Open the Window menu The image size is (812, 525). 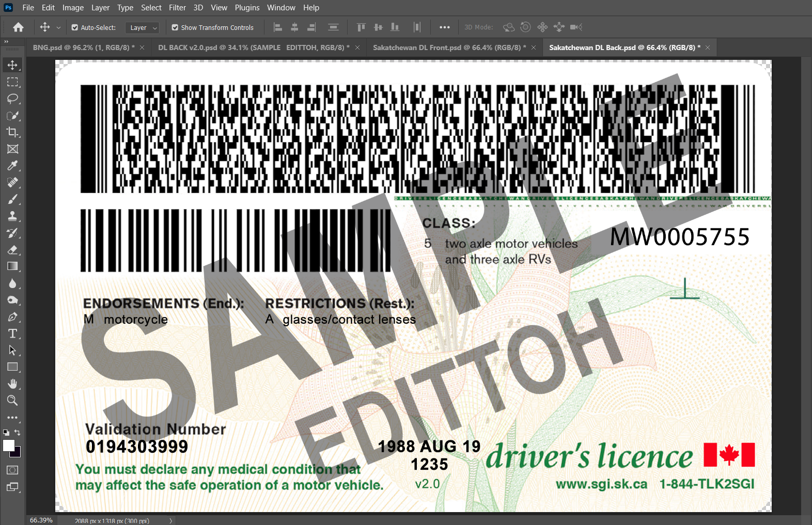coord(281,8)
